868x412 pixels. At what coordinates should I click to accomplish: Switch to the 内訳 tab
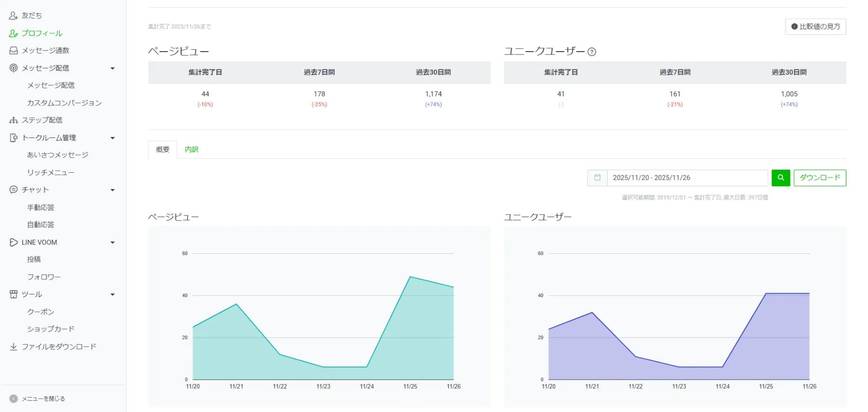coord(191,150)
